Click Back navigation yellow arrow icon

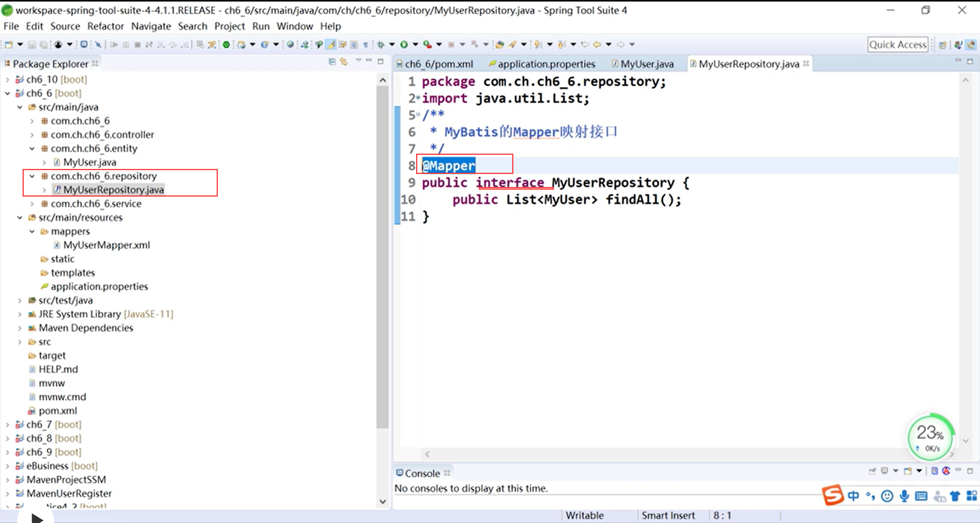pyautogui.click(x=597, y=44)
